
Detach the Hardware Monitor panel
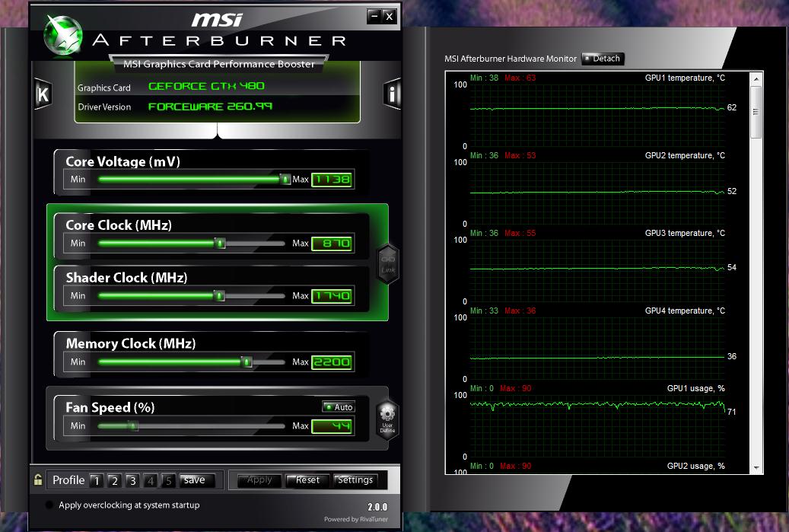pyautogui.click(x=603, y=59)
